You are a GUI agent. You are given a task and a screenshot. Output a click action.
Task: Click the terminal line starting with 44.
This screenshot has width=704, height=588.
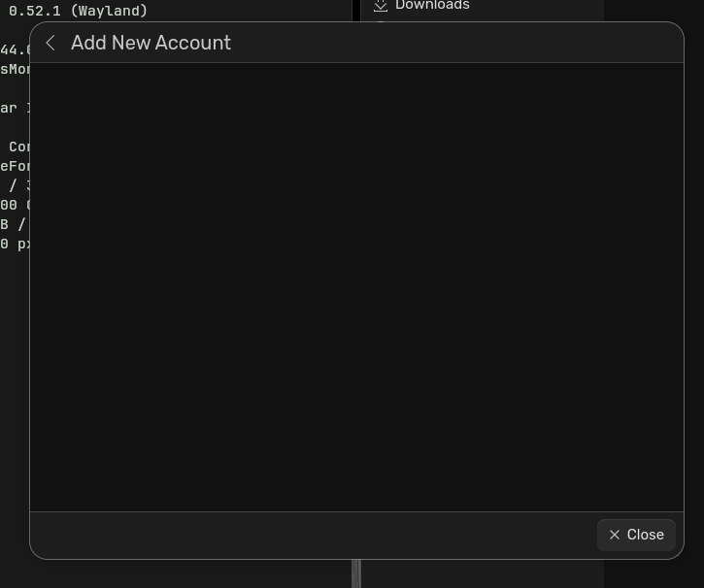tap(14, 49)
